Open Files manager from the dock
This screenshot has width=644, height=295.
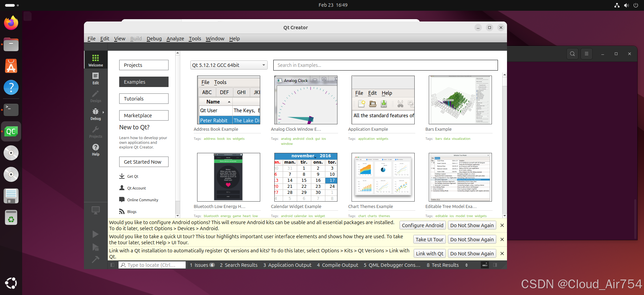point(11,44)
